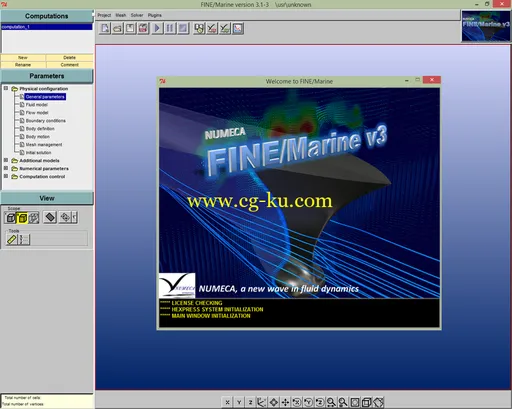
Task: Select the four-arrow translate view icon
Action: pyautogui.click(x=285, y=402)
